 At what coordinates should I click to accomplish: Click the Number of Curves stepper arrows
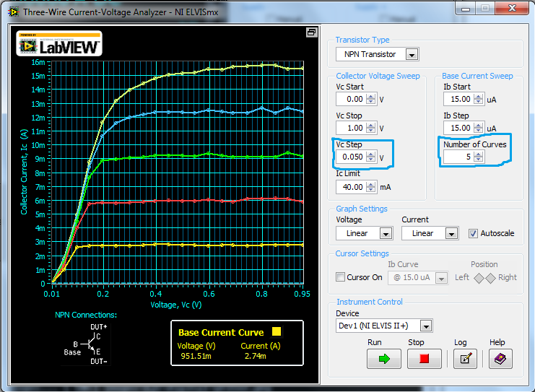479,157
